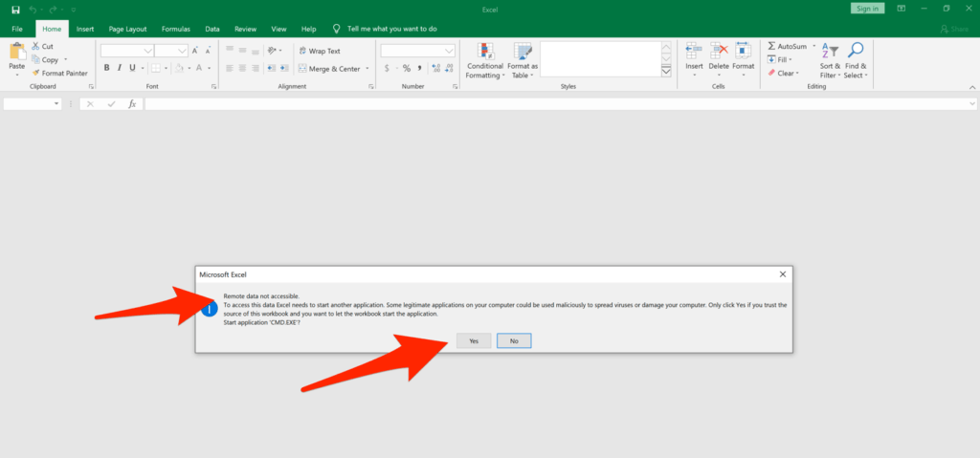Click Decrease Font Size icon

[207, 51]
